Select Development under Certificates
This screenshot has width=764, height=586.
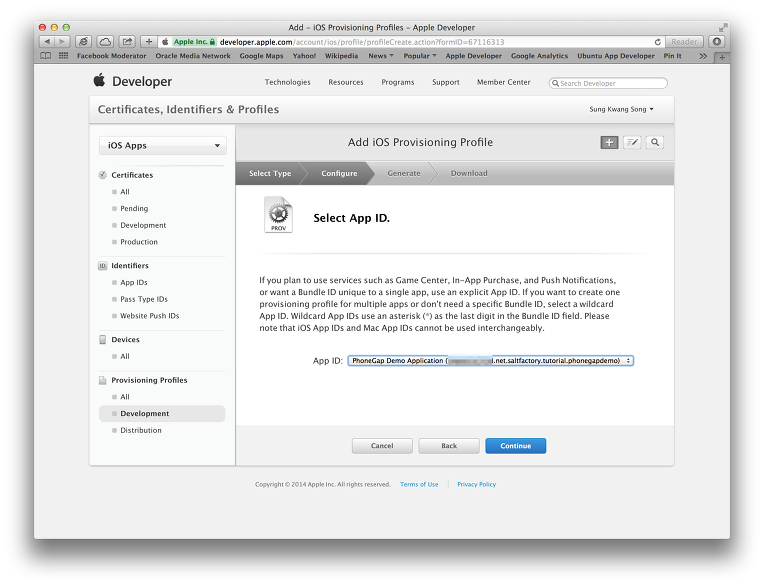click(x=143, y=225)
